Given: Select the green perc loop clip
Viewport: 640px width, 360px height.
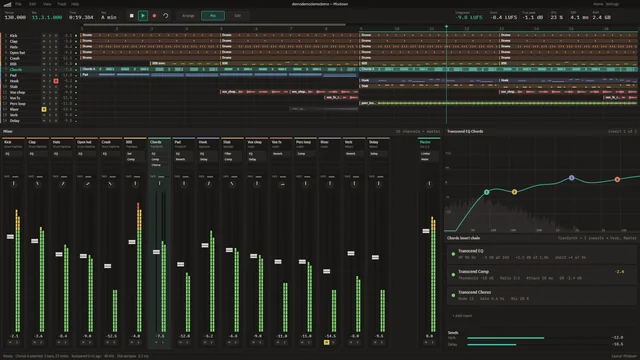Looking at the screenshot, I should tap(498, 103).
